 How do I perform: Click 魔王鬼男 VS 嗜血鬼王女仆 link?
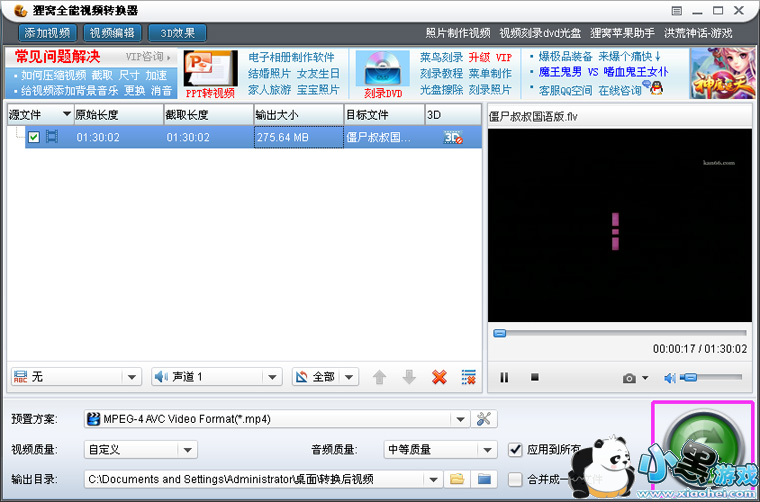(603, 73)
